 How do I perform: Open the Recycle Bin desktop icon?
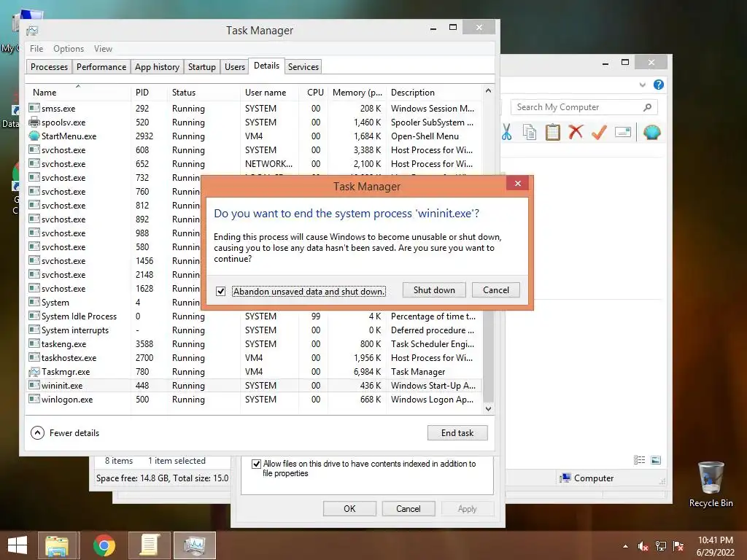[711, 483]
